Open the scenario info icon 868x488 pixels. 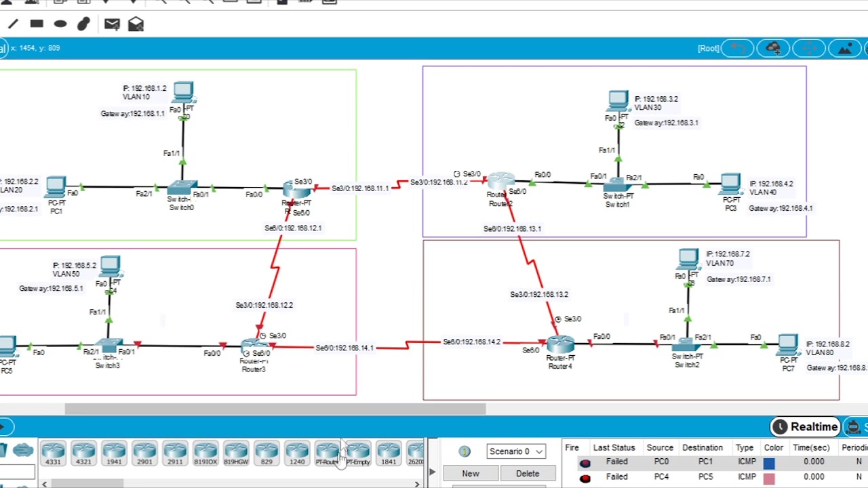(465, 451)
